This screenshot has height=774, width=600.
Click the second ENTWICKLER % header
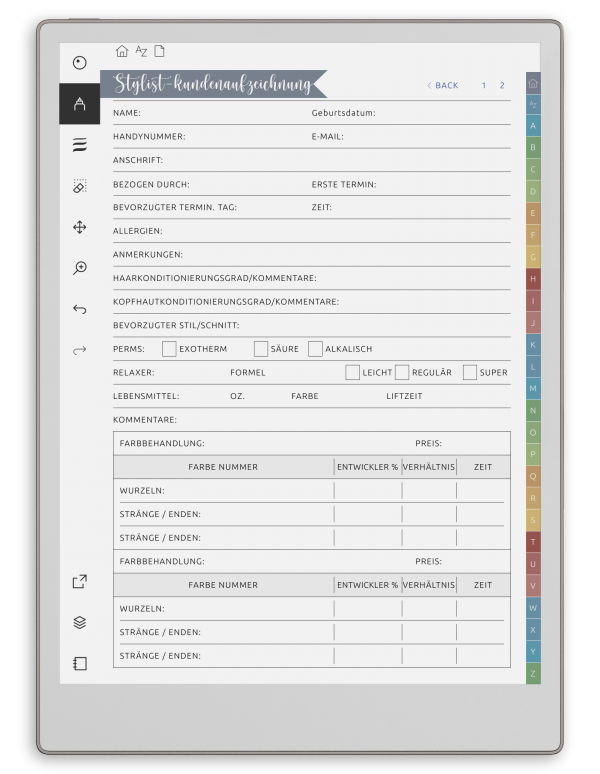pyautogui.click(x=368, y=585)
